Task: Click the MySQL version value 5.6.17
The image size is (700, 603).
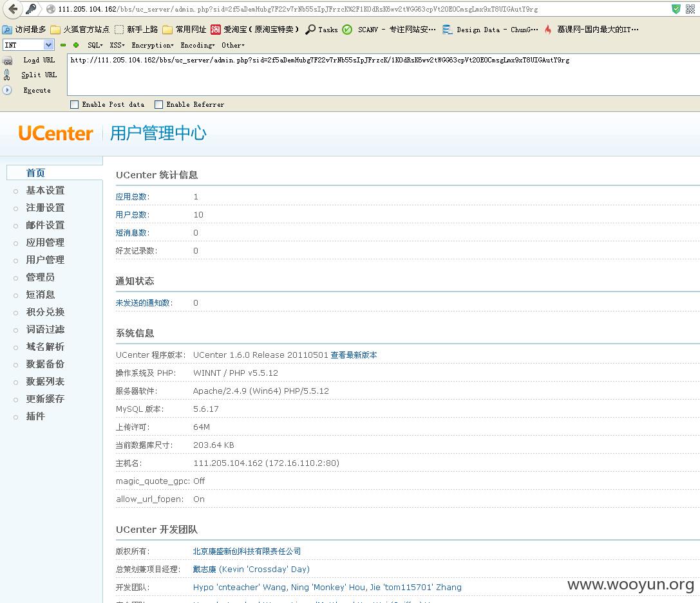Action: coord(206,409)
